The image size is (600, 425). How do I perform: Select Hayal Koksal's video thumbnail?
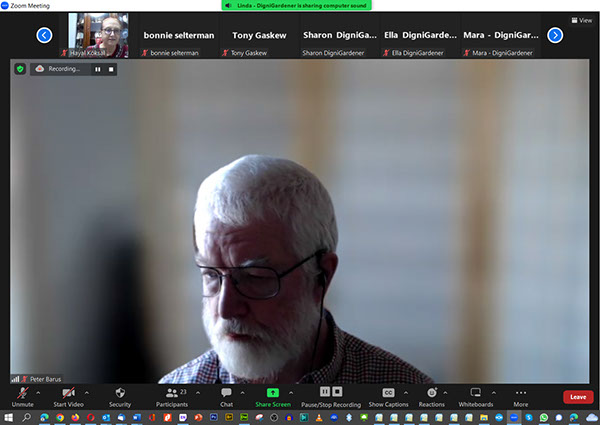click(x=98, y=35)
